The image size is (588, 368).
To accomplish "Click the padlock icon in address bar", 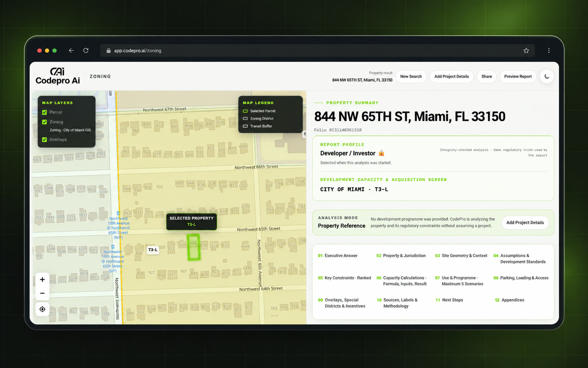I will [x=109, y=51].
